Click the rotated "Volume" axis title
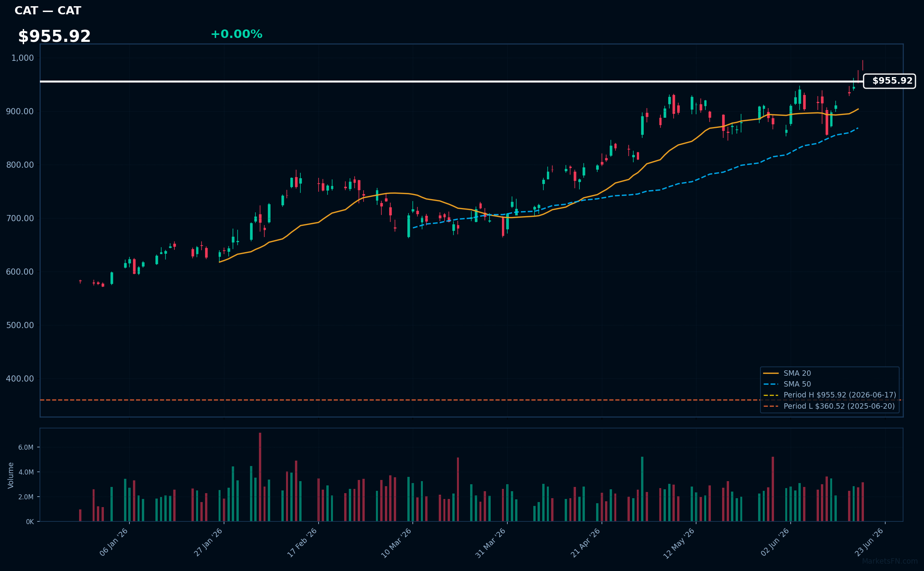This screenshot has height=571, width=924. pos(11,475)
